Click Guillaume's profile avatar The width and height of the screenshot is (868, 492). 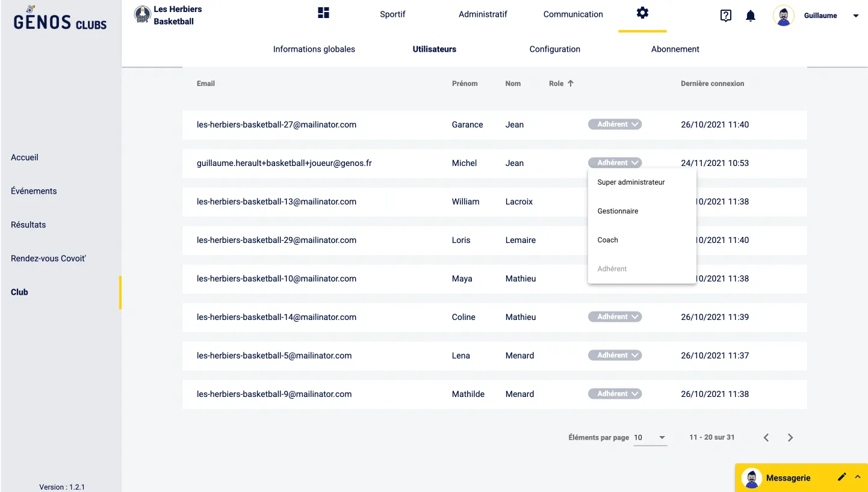click(783, 16)
